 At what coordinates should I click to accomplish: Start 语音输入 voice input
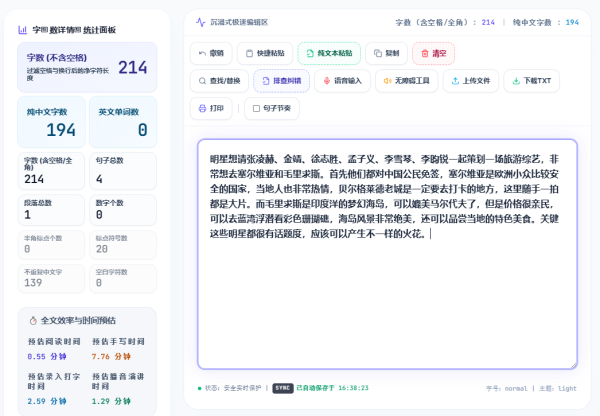click(x=342, y=81)
